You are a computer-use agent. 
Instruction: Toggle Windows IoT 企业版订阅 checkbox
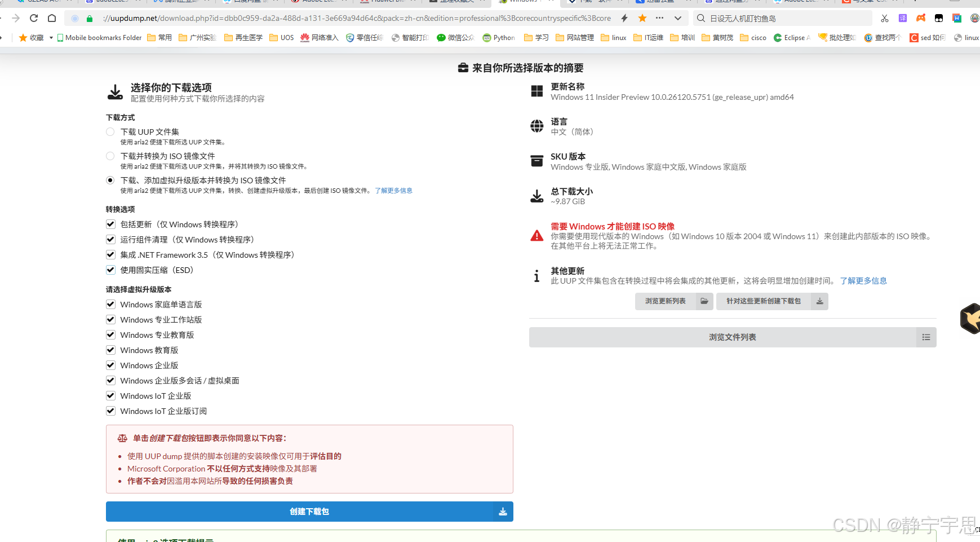(x=110, y=411)
